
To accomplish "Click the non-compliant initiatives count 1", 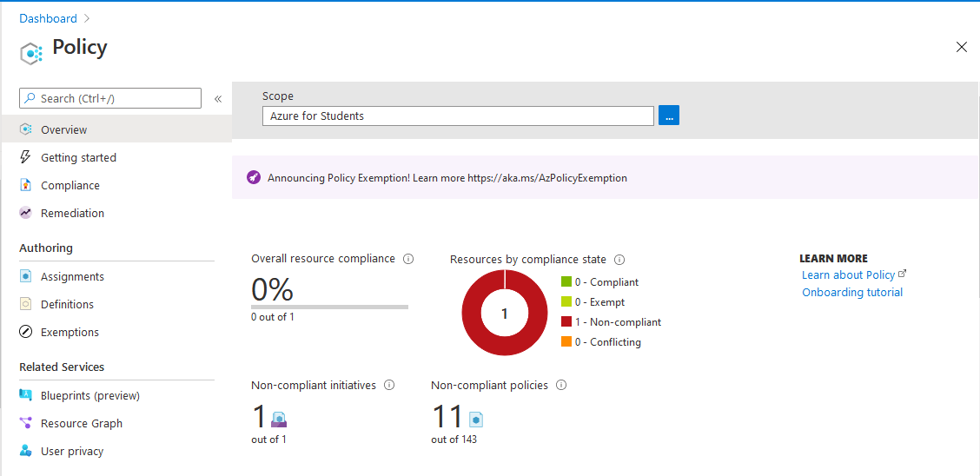I will coord(259,417).
